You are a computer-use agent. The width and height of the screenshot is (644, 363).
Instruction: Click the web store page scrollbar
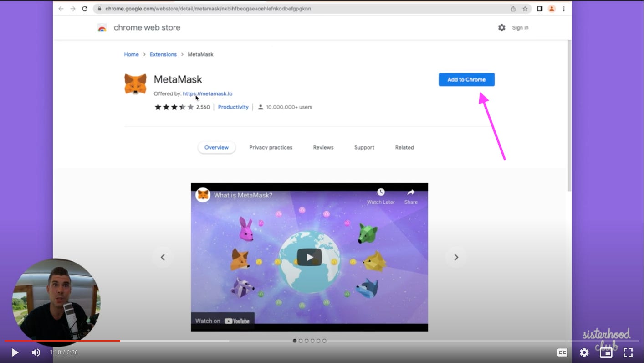[569, 115]
